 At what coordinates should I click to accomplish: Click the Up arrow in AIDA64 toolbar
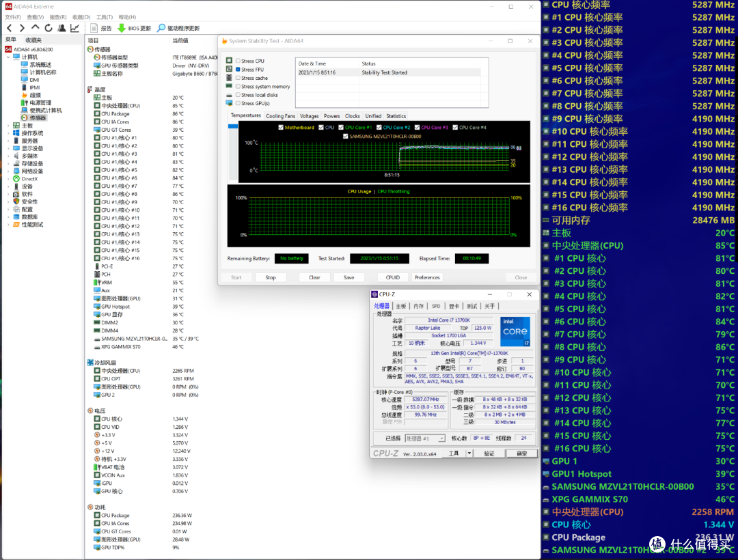pyautogui.click(x=36, y=28)
